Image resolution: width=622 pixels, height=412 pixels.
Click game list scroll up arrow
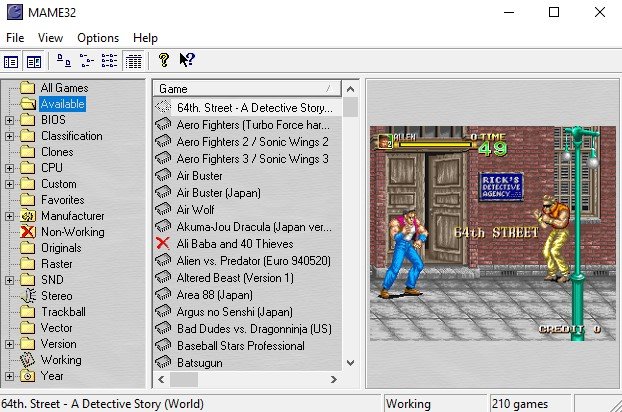[350, 89]
